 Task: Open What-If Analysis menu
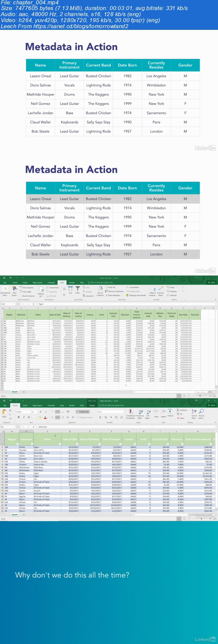(153, 291)
